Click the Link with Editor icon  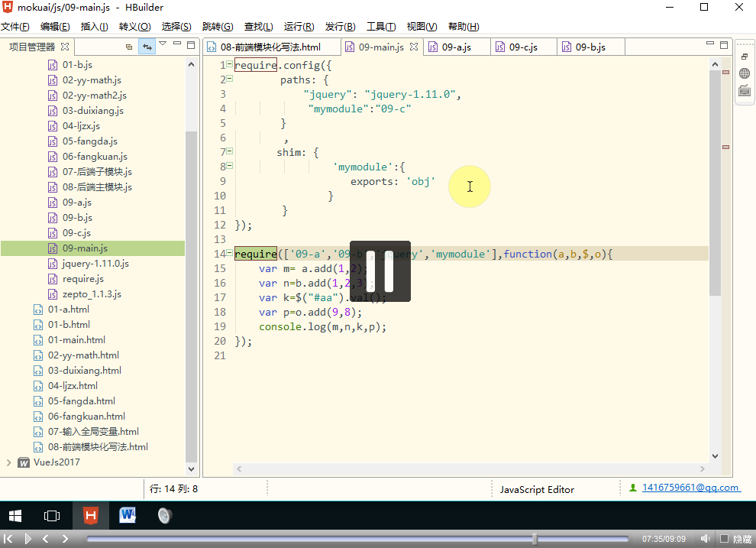(x=146, y=47)
